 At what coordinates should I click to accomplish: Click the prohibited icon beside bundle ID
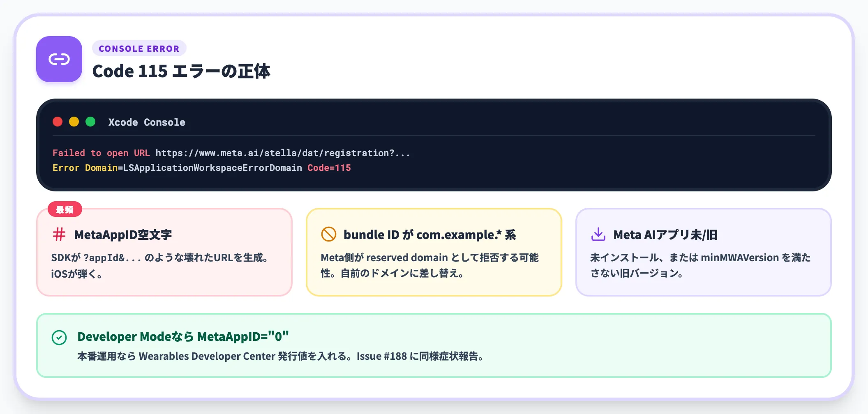(329, 234)
